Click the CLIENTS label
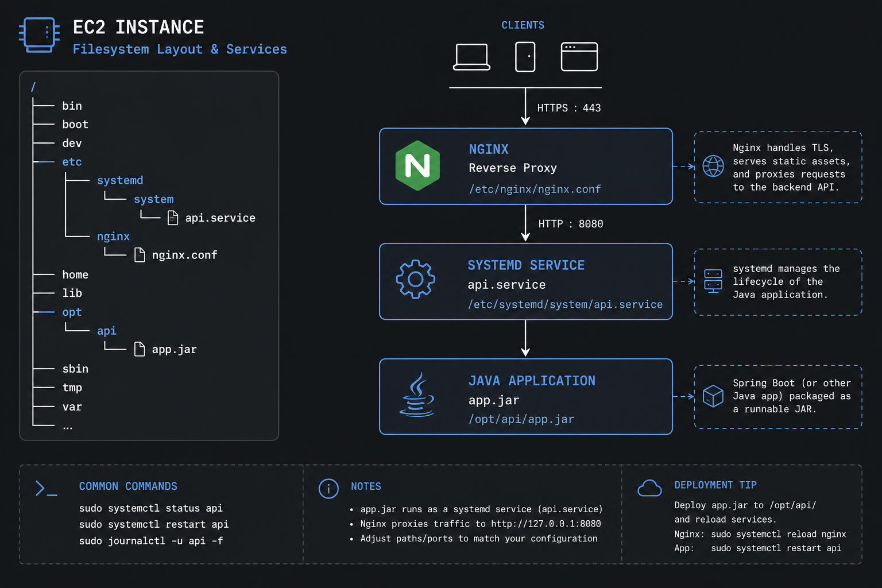Viewport: 882px width, 588px height. [523, 25]
